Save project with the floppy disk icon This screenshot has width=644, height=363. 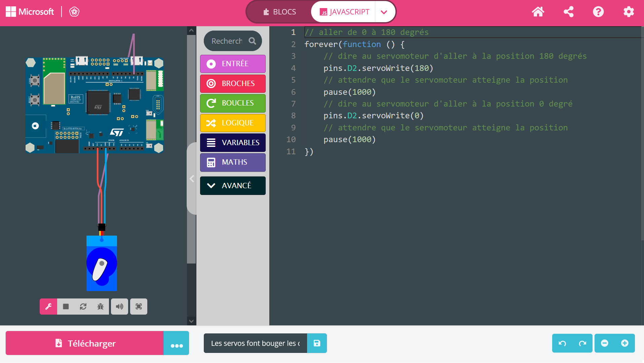[x=317, y=343]
